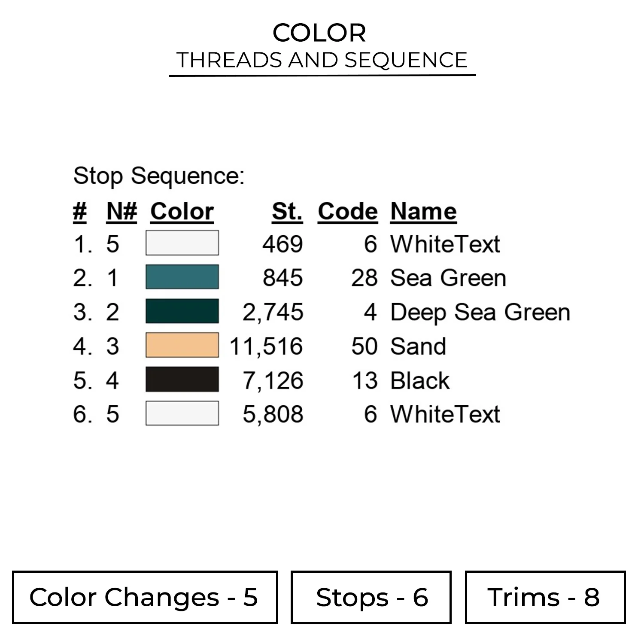Image resolution: width=644 pixels, height=644 pixels.
Task: Click the Name column header
Action: (x=423, y=211)
